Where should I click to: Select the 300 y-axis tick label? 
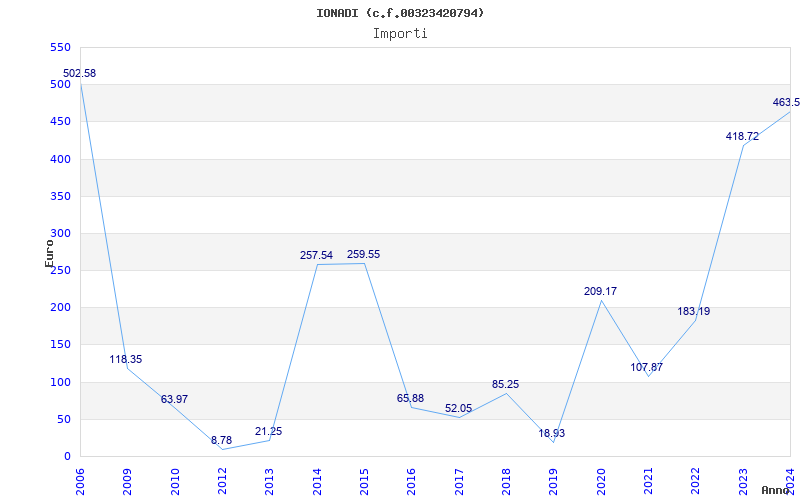60,234
